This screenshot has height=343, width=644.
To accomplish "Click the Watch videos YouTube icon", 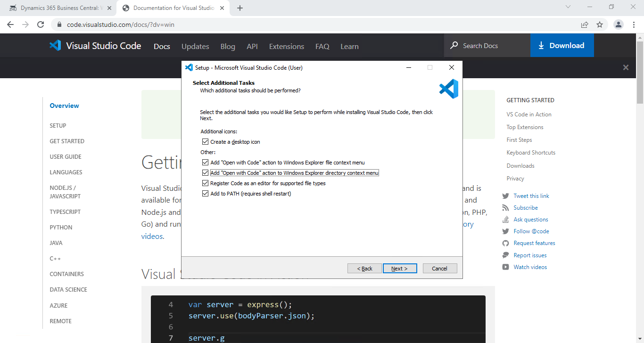I will [505, 267].
